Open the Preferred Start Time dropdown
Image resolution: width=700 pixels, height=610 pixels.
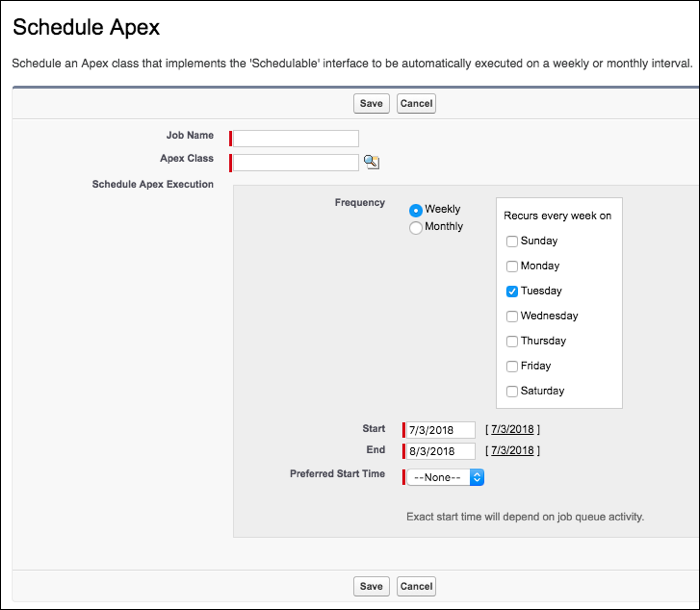coord(445,478)
